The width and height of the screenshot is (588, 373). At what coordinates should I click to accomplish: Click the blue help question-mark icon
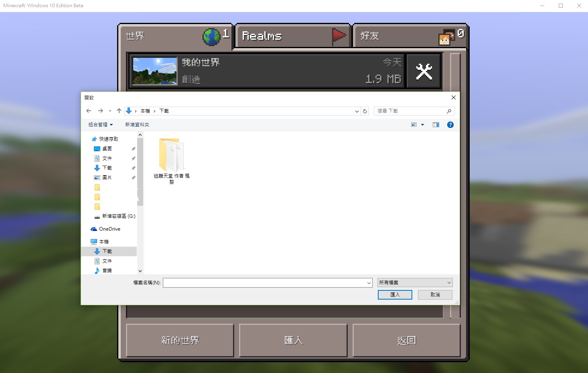tap(450, 124)
